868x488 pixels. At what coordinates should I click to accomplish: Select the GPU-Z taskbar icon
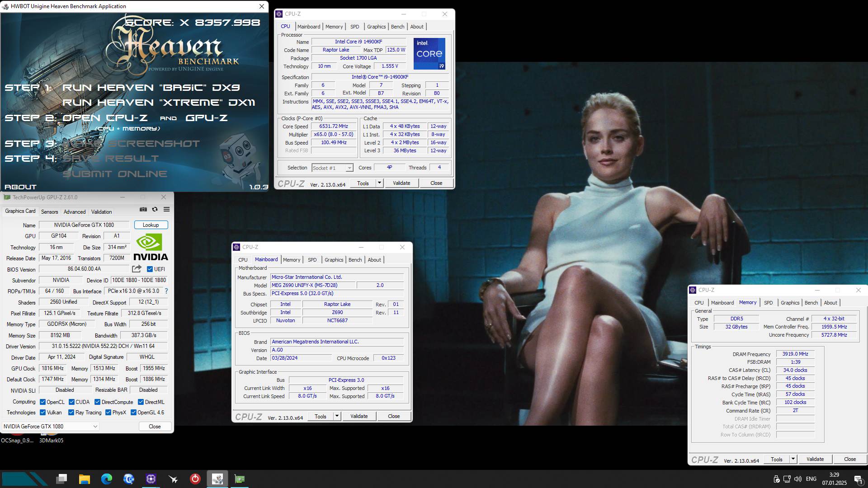pos(240,479)
